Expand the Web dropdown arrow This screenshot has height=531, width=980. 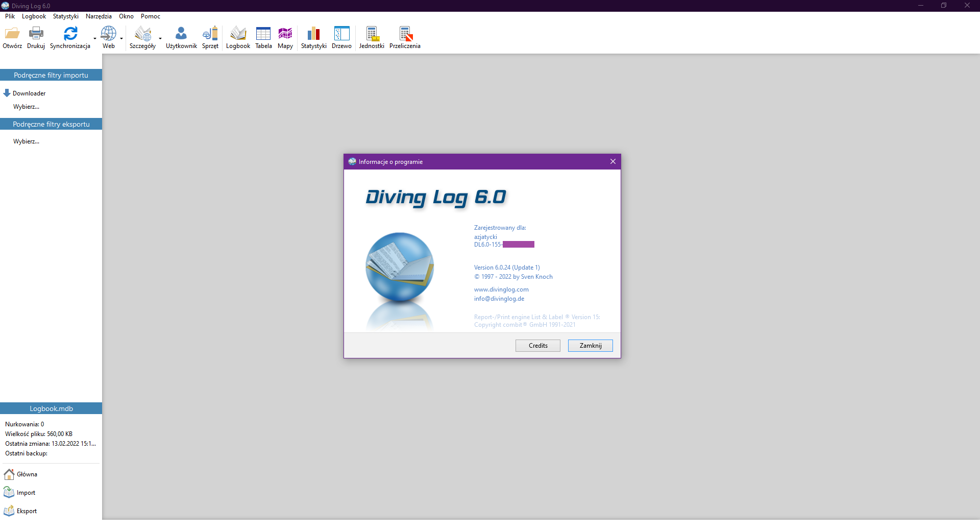[121, 38]
